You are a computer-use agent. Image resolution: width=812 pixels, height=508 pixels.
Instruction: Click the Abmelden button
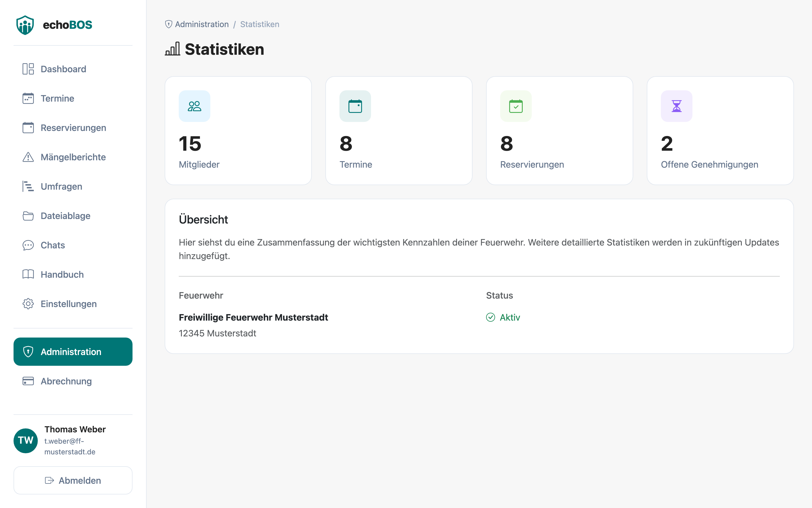(73, 480)
